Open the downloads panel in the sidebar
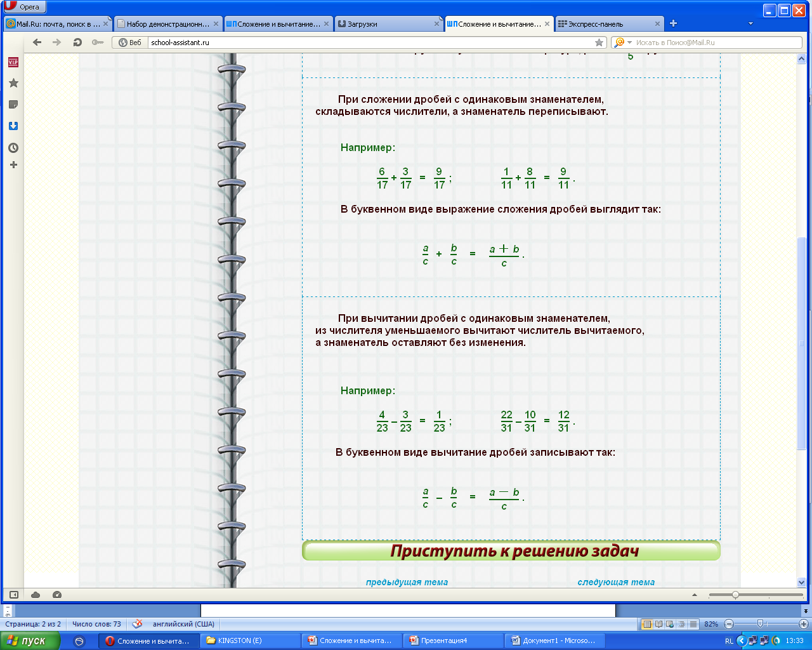Viewport: 812px width, 650px height. pyautogui.click(x=13, y=126)
